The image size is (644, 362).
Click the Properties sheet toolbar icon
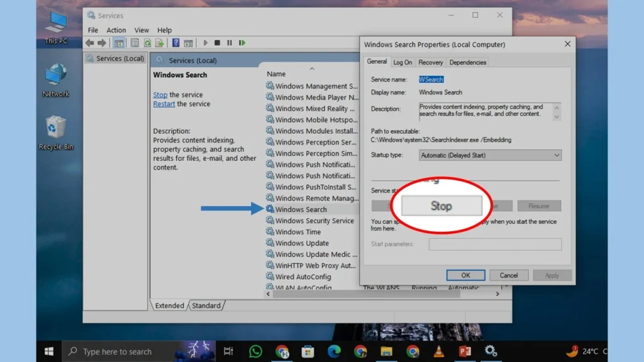[x=135, y=43]
